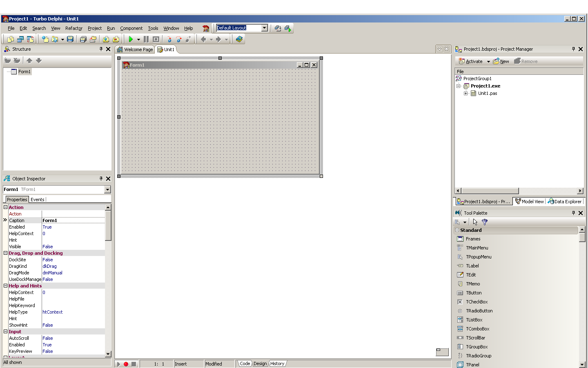Image resolution: width=588 pixels, height=368 pixels.
Task: Select TRadioButton in the Tool Palette
Action: tap(479, 311)
